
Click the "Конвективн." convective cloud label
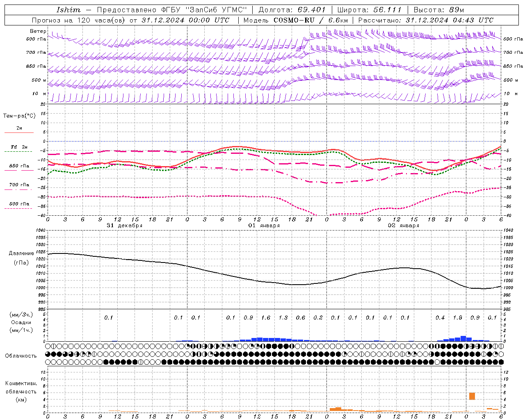[x=21, y=383]
